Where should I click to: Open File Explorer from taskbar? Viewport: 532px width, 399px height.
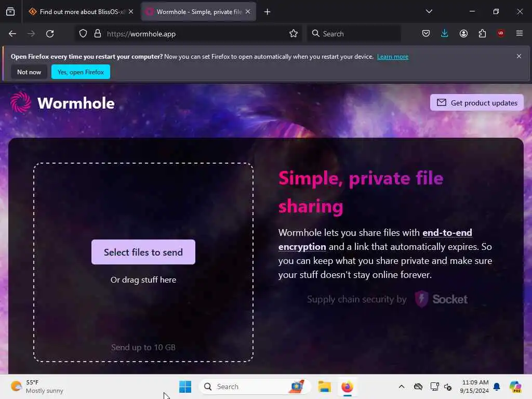pyautogui.click(x=324, y=387)
